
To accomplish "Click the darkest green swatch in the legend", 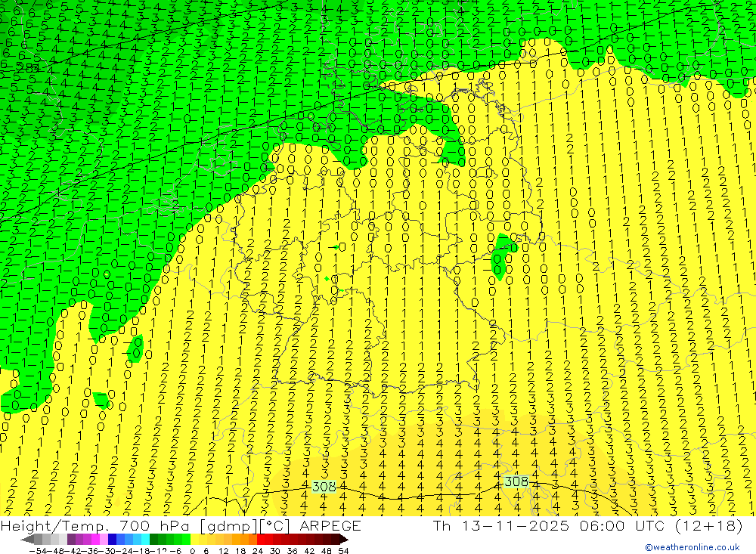I will tap(153, 540).
